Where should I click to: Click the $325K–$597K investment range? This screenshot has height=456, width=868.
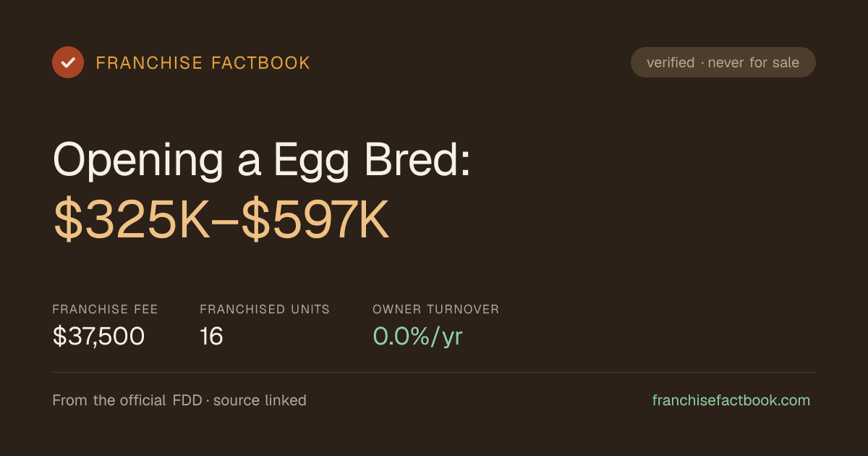(221, 220)
